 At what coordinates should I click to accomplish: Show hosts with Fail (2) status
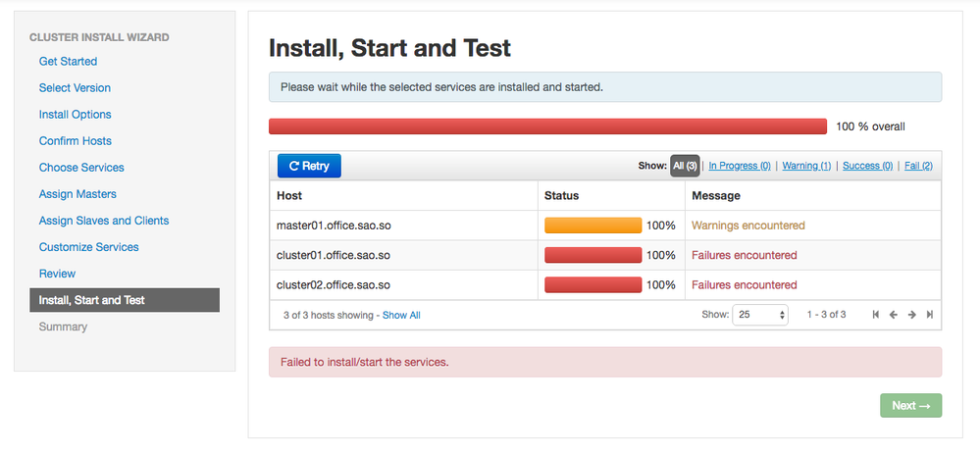coord(918,166)
